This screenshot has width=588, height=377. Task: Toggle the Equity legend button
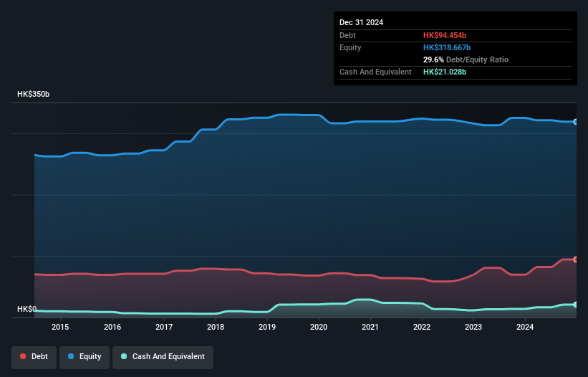[85, 357]
